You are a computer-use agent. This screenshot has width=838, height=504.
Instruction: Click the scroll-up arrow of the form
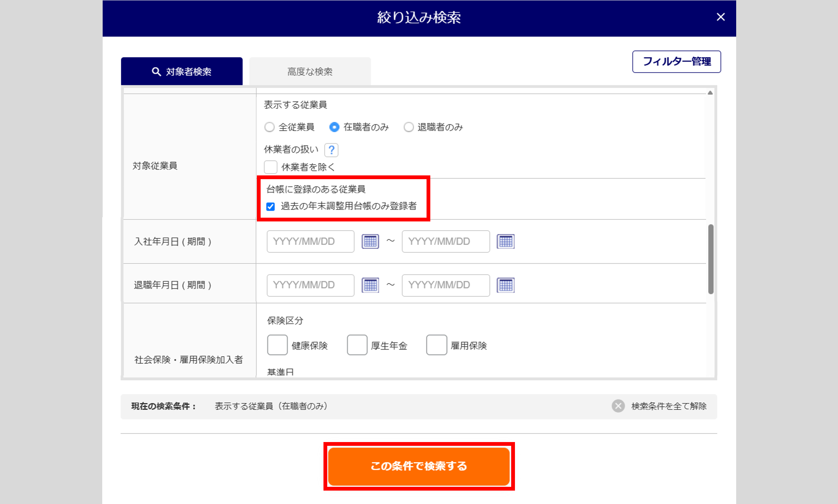pyautogui.click(x=710, y=93)
